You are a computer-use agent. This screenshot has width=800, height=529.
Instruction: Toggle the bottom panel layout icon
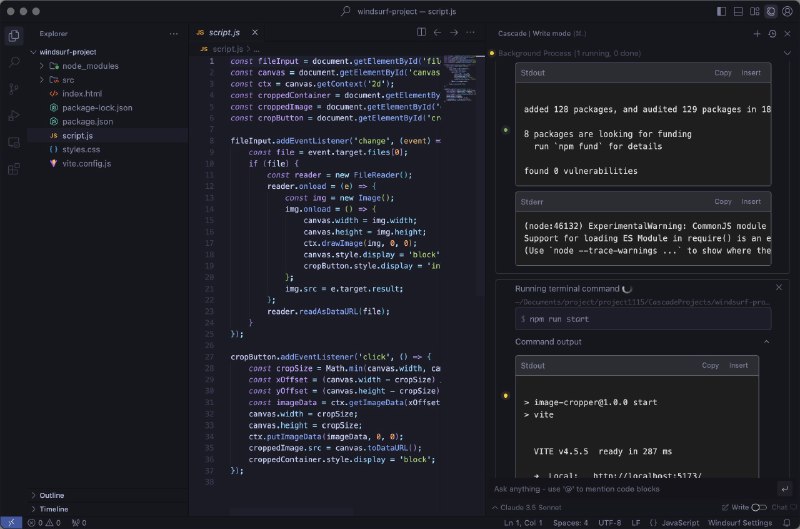point(738,11)
